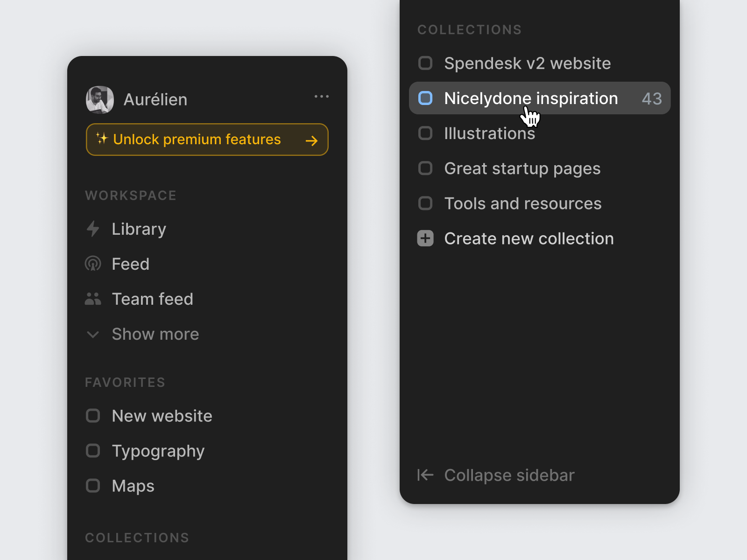Click the Collapse sidebar arrow icon
747x560 pixels.
click(425, 475)
